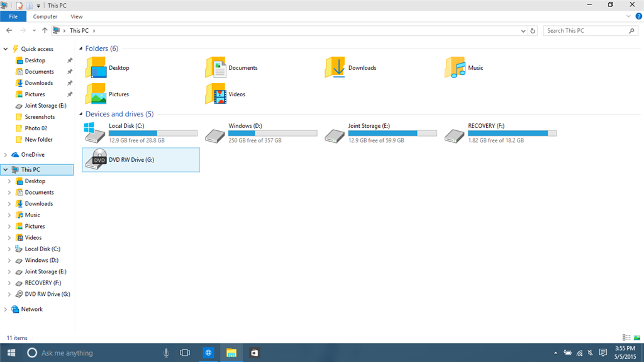The width and height of the screenshot is (644, 362).
Task: Expand the ribbon with the chevron
Action: (628, 16)
